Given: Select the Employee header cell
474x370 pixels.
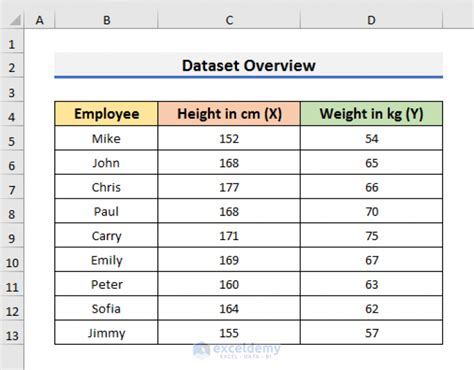Looking at the screenshot, I should 106,114.
